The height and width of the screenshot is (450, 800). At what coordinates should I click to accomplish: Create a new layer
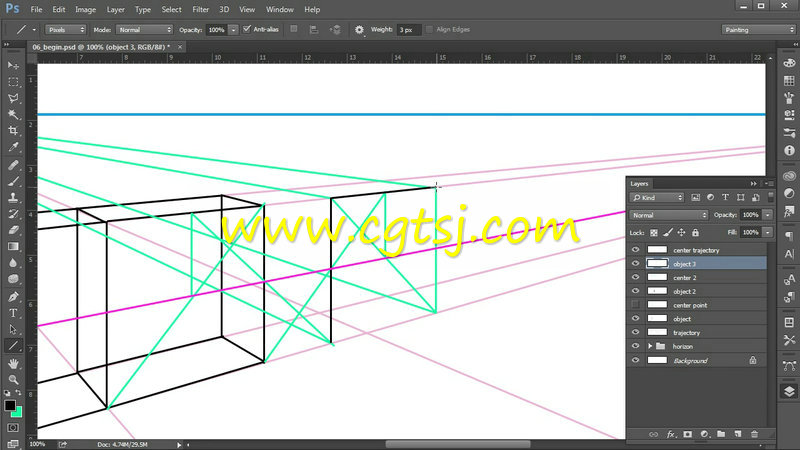pyautogui.click(x=738, y=434)
